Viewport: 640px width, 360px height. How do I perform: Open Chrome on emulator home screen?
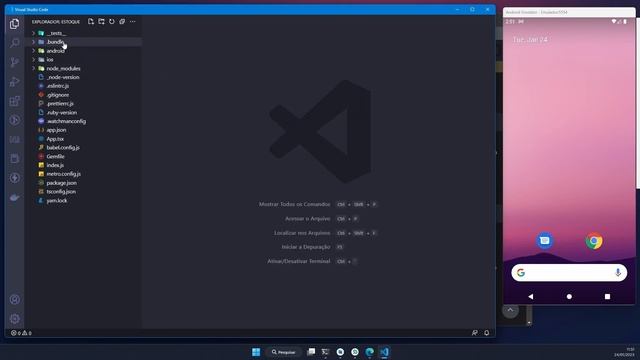[594, 241]
